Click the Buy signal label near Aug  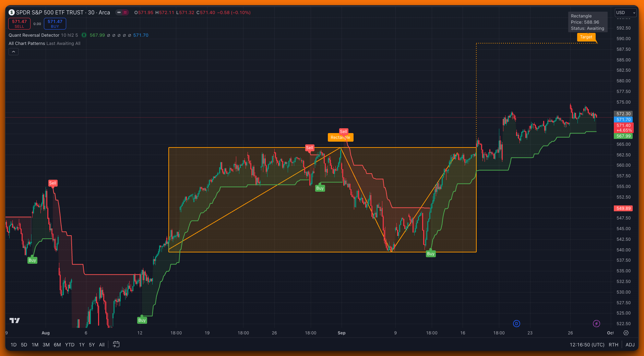[32, 260]
